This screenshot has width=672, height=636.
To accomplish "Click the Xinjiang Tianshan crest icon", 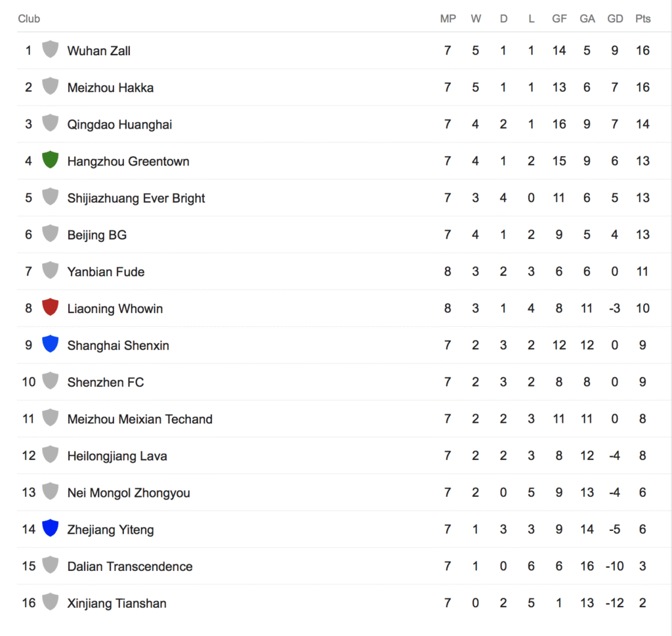I will coord(50,602).
